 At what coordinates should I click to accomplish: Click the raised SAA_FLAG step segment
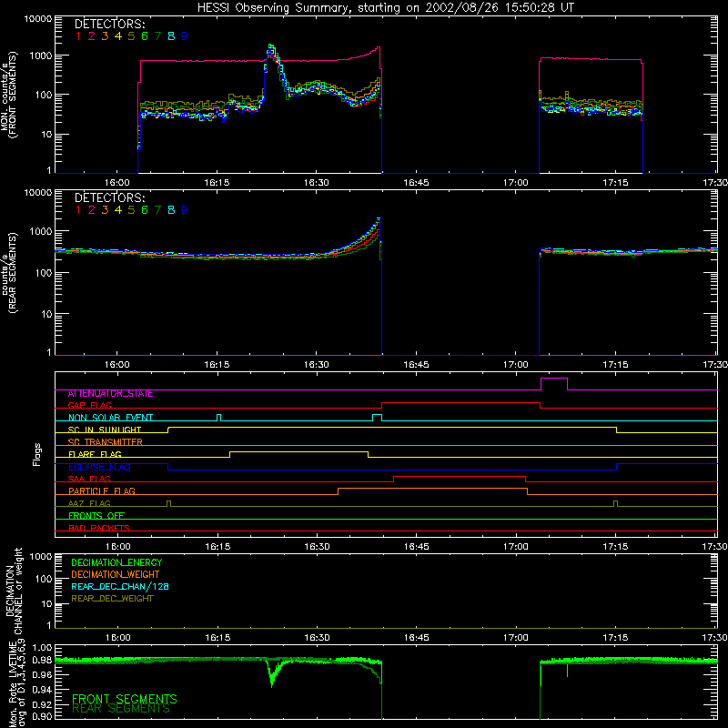pyautogui.click(x=460, y=476)
